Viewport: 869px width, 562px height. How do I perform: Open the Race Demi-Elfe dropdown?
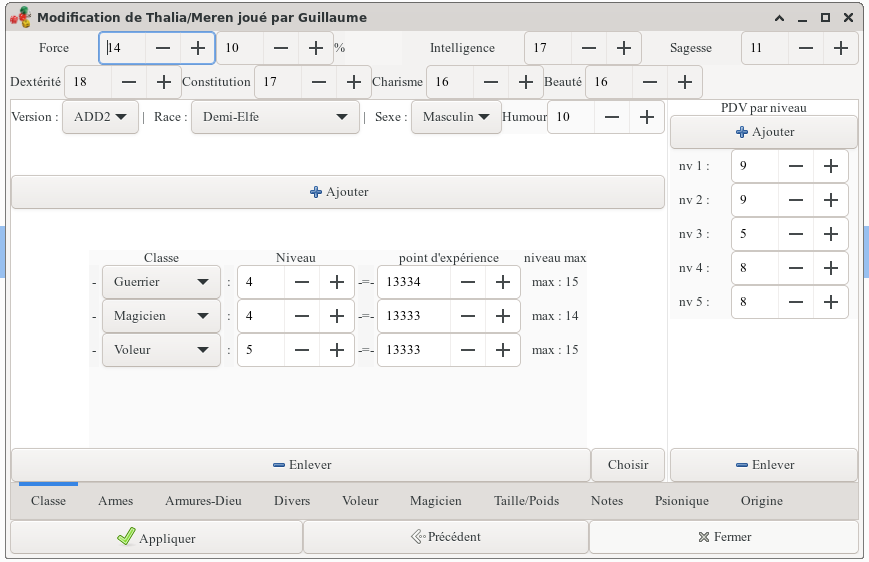pyautogui.click(x=275, y=117)
